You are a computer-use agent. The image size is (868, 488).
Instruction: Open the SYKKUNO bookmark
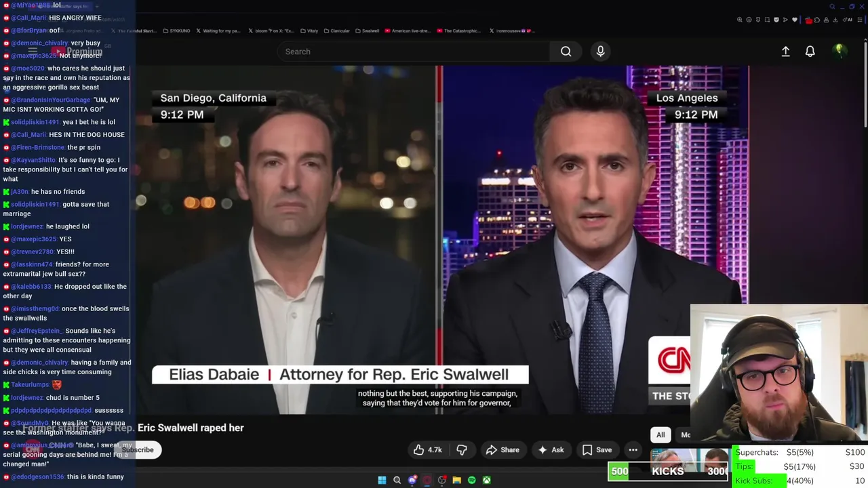click(176, 30)
